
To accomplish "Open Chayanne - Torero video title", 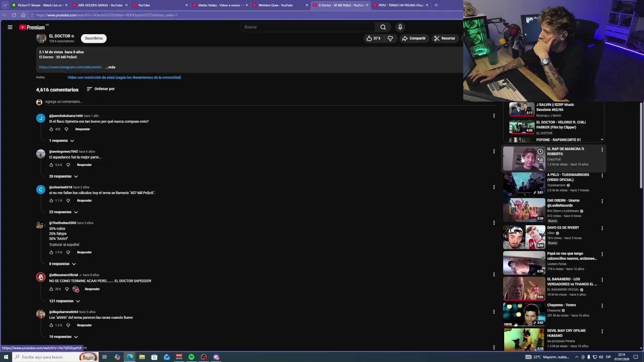I will pos(561,305).
